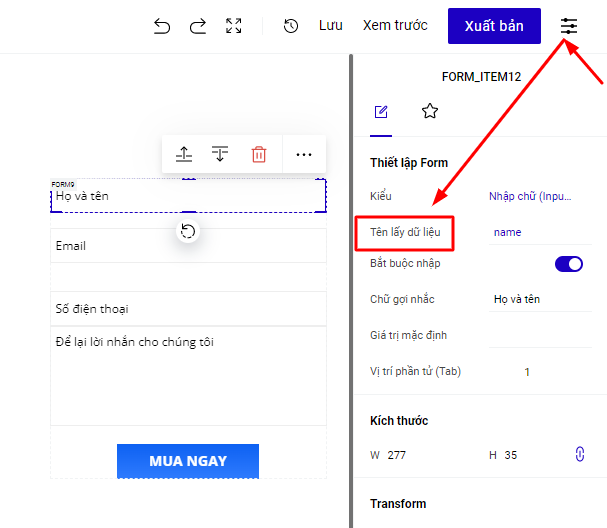The image size is (607, 528).
Task: Toggle the Bắt buộc nhập switch
Action: point(568,264)
